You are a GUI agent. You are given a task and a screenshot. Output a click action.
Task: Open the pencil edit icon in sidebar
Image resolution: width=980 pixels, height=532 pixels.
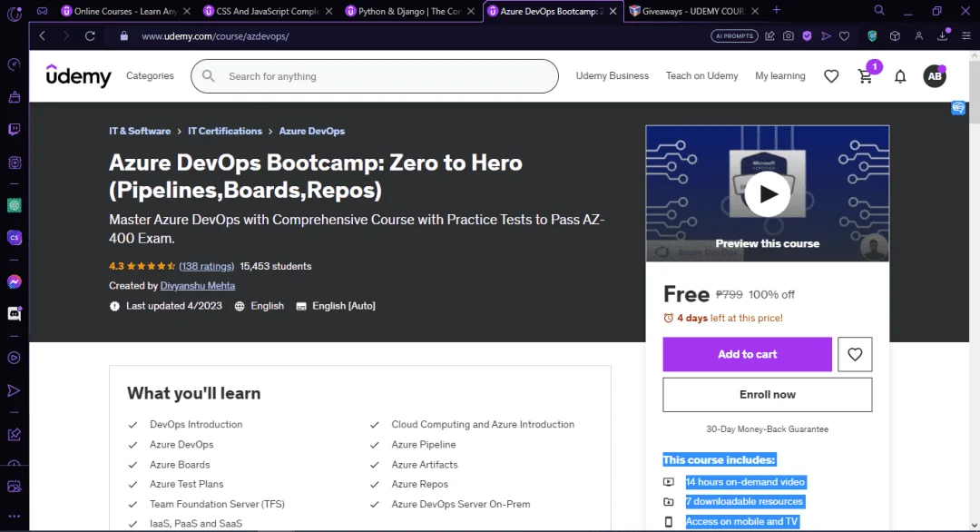click(14, 435)
